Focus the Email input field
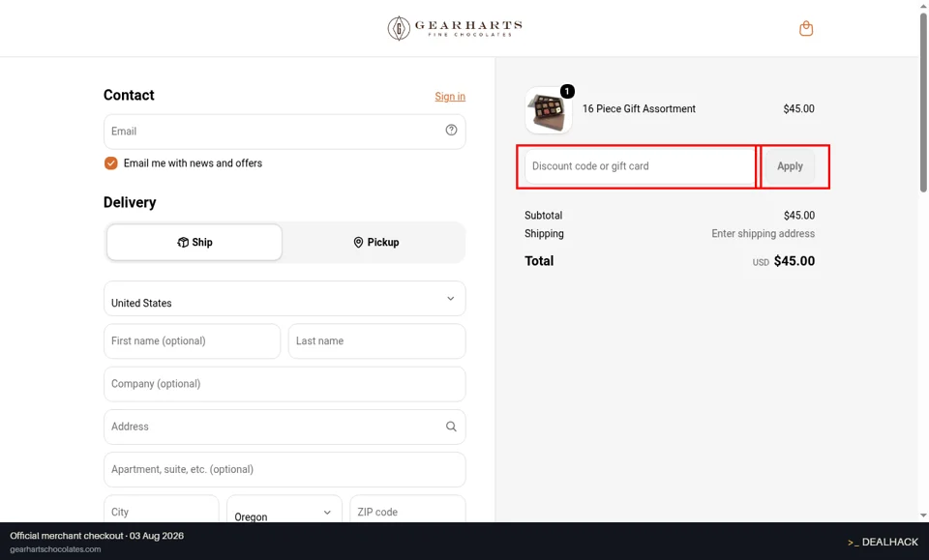Image resolution: width=929 pixels, height=560 pixels. [285, 132]
